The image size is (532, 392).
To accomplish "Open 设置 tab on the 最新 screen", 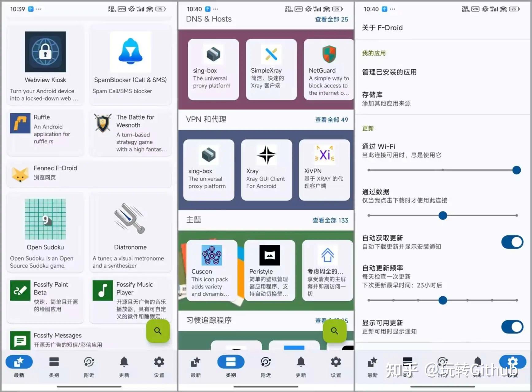I will 159,366.
